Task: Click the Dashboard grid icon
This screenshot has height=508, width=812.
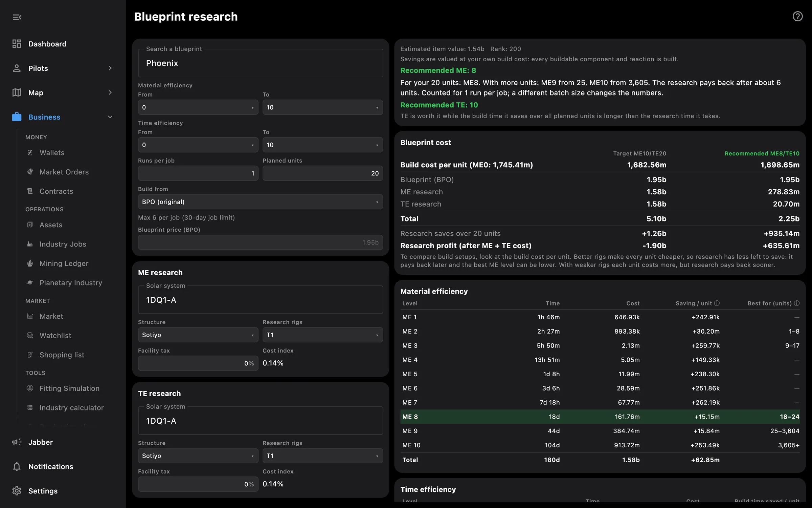Action: (17, 44)
